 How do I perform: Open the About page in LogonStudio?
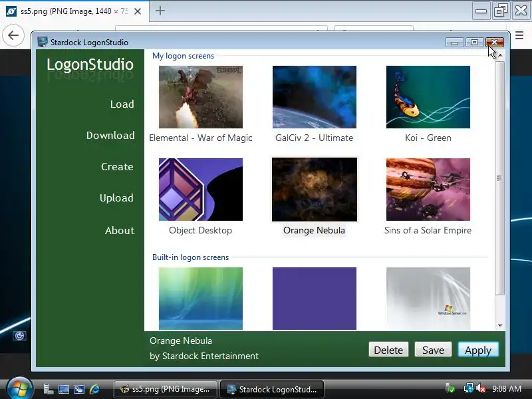coord(120,230)
